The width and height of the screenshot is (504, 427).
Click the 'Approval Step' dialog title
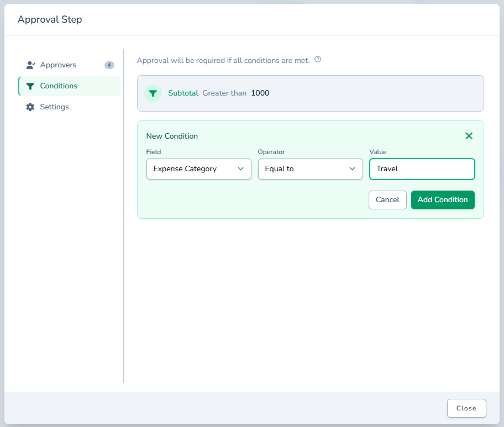50,19
